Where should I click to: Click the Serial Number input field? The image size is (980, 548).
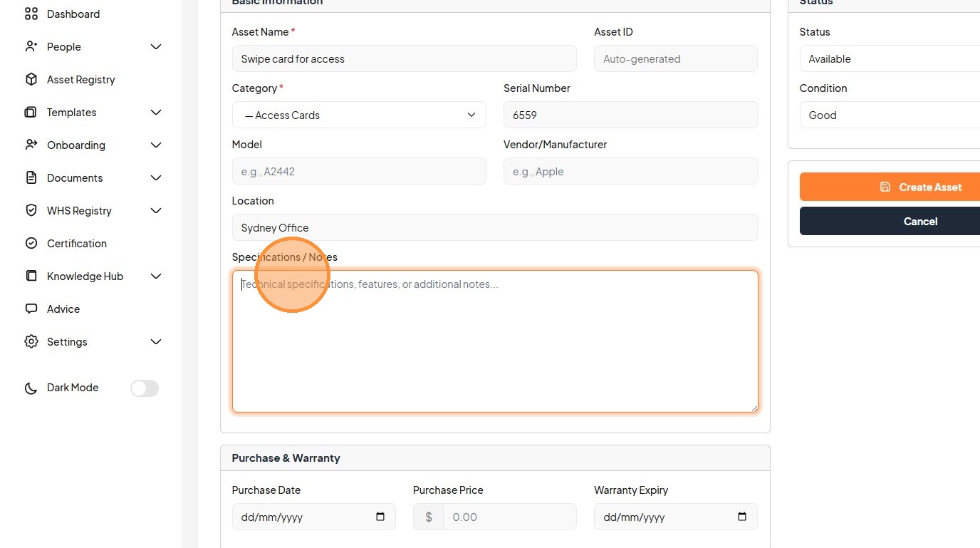point(630,115)
